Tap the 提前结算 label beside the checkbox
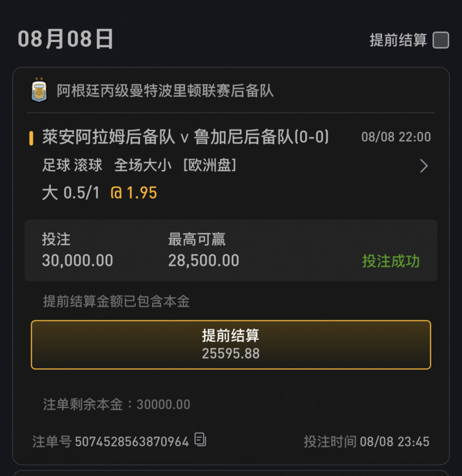 [398, 40]
